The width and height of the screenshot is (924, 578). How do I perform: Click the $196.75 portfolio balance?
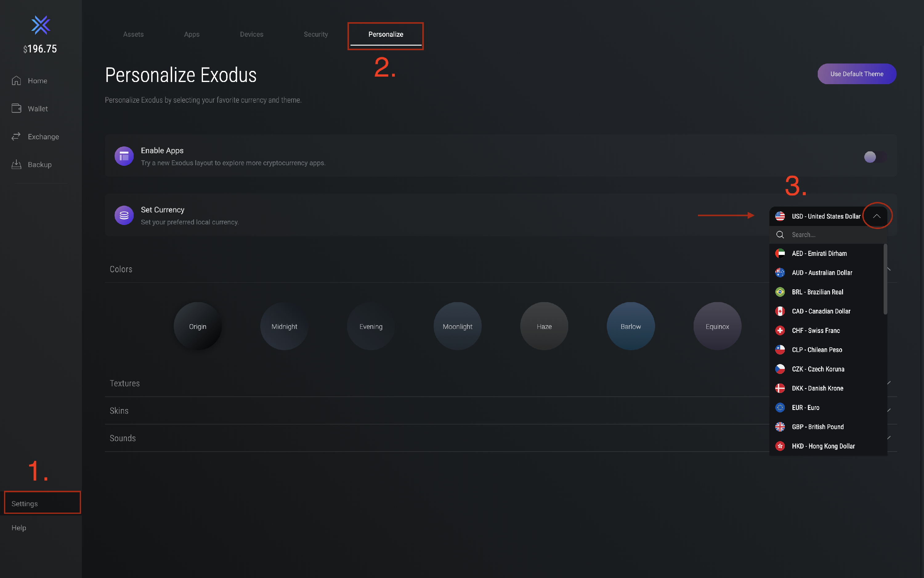click(40, 49)
